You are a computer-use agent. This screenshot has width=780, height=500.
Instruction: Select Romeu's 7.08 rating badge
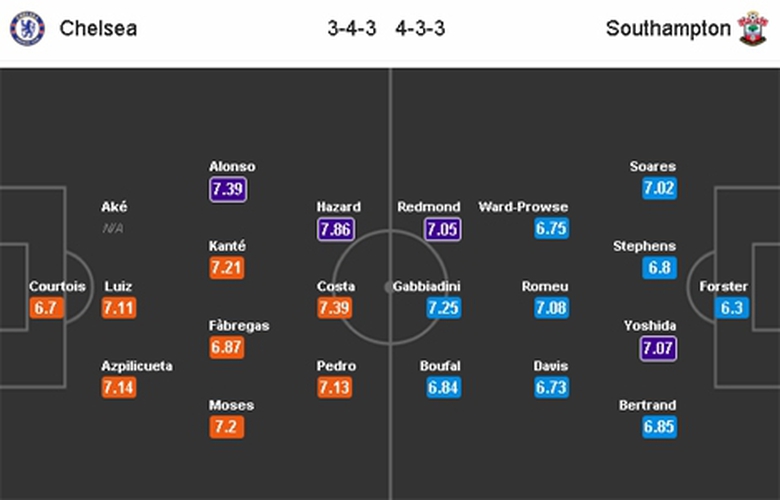[551, 308]
